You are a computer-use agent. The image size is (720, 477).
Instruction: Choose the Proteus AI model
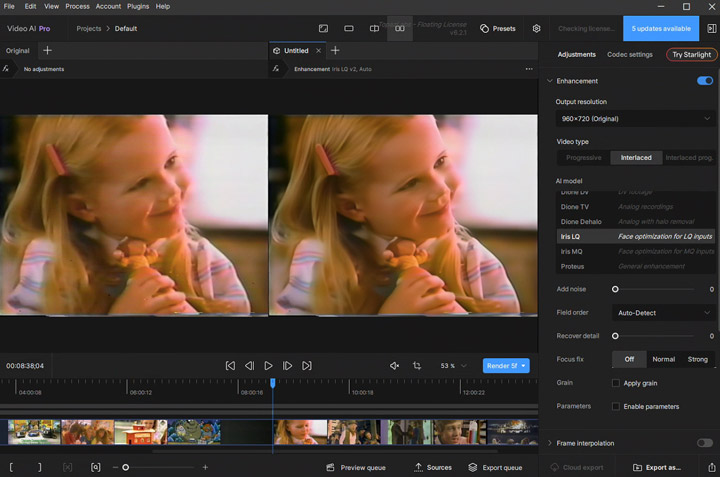636,266
